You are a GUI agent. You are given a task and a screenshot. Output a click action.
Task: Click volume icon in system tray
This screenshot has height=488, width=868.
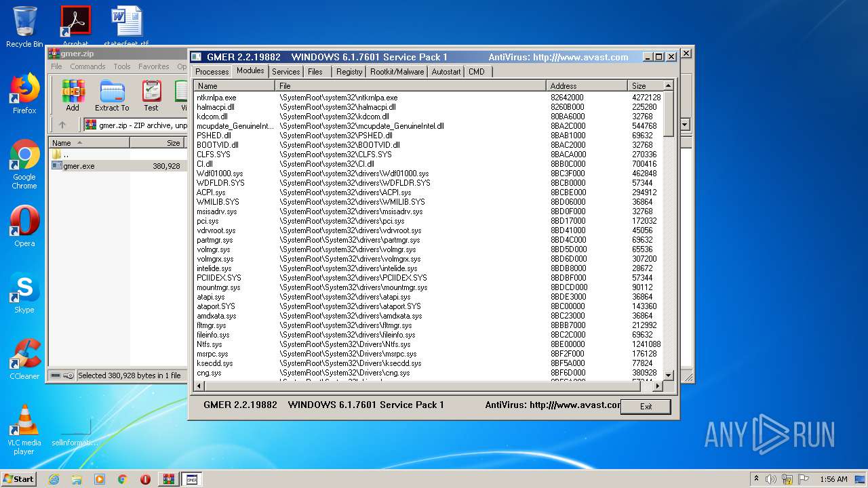pos(771,479)
